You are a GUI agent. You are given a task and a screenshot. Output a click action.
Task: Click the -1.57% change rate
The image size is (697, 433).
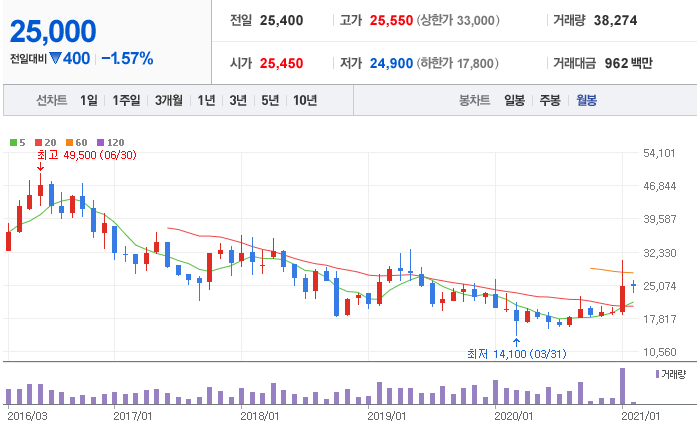pos(127,58)
